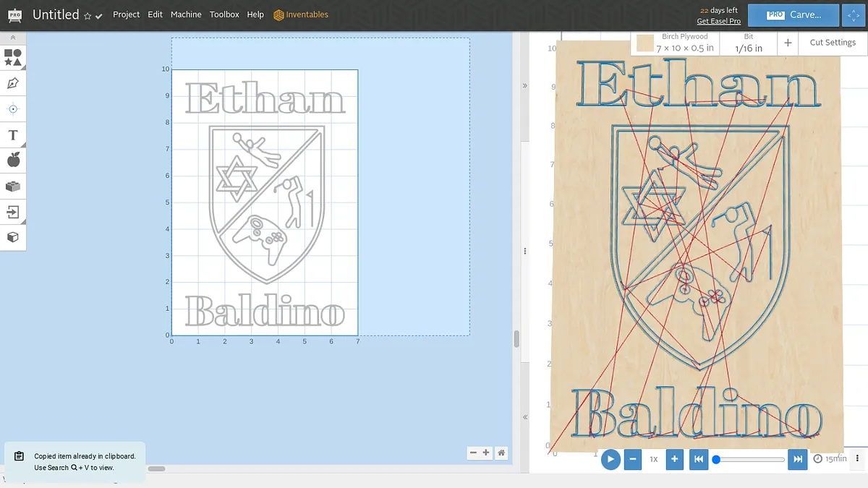This screenshot has height=488, width=868.
Task: Follow the Get Easel Pro link
Action: [718, 21]
